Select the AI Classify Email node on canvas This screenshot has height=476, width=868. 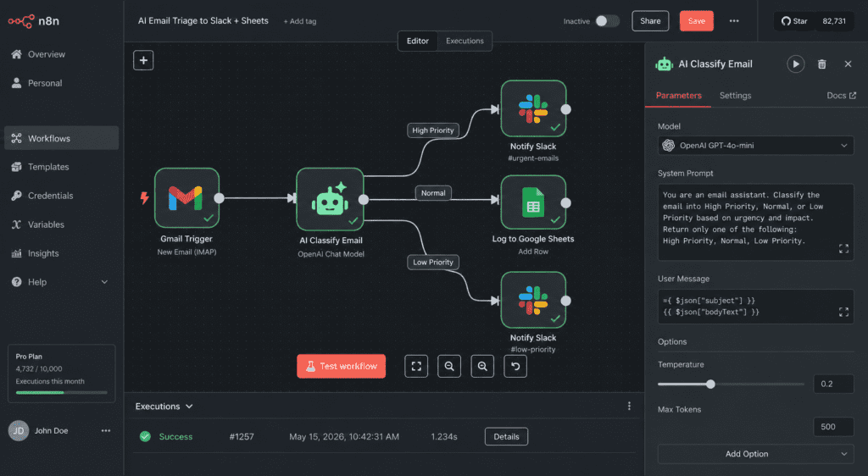[x=330, y=199]
